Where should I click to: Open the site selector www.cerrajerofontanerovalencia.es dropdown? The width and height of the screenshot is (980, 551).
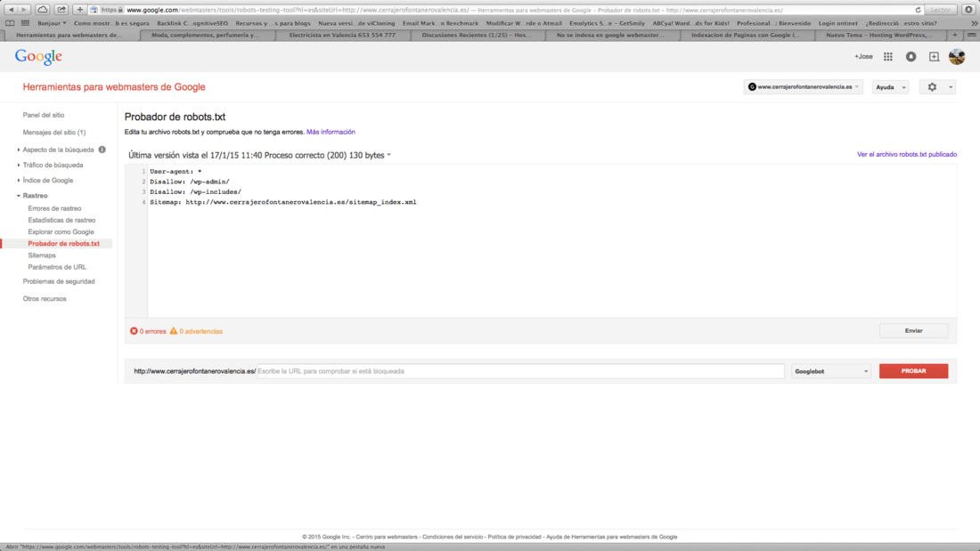point(803,87)
